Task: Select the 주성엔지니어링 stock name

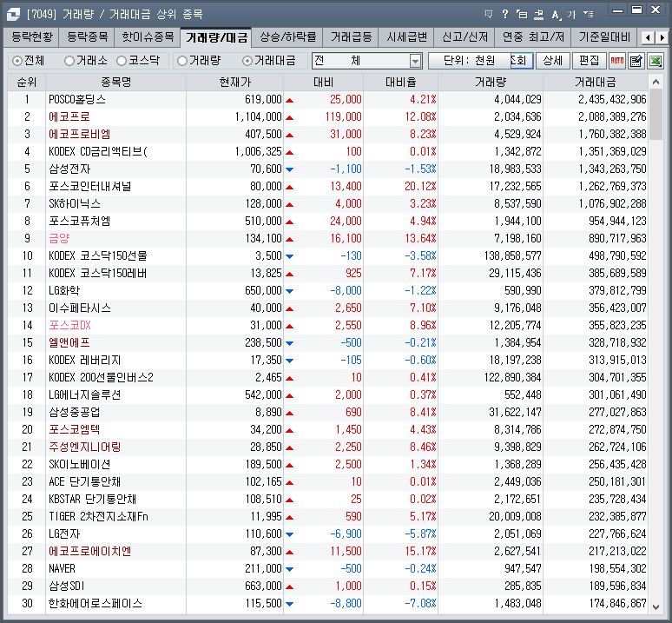Action: point(85,447)
